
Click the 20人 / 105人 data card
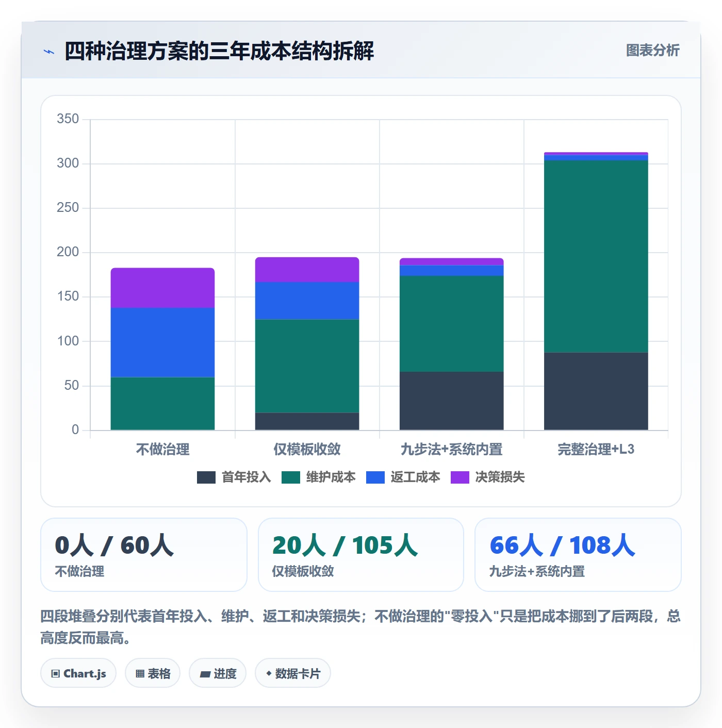pos(361,555)
